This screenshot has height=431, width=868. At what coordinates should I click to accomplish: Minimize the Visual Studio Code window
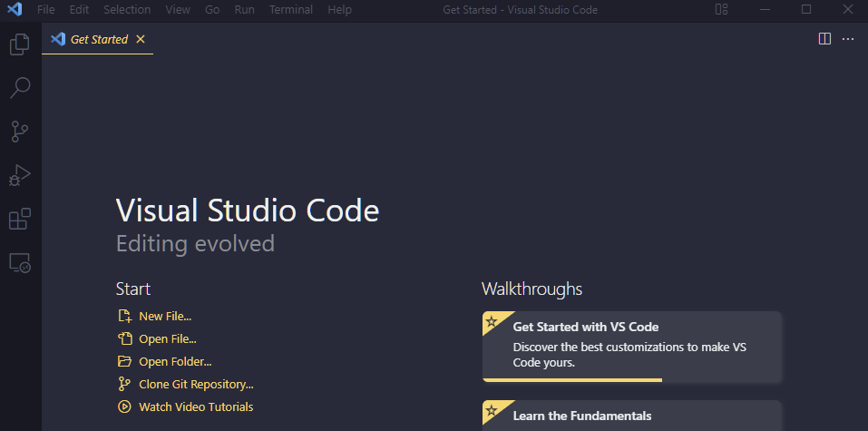pos(766,9)
